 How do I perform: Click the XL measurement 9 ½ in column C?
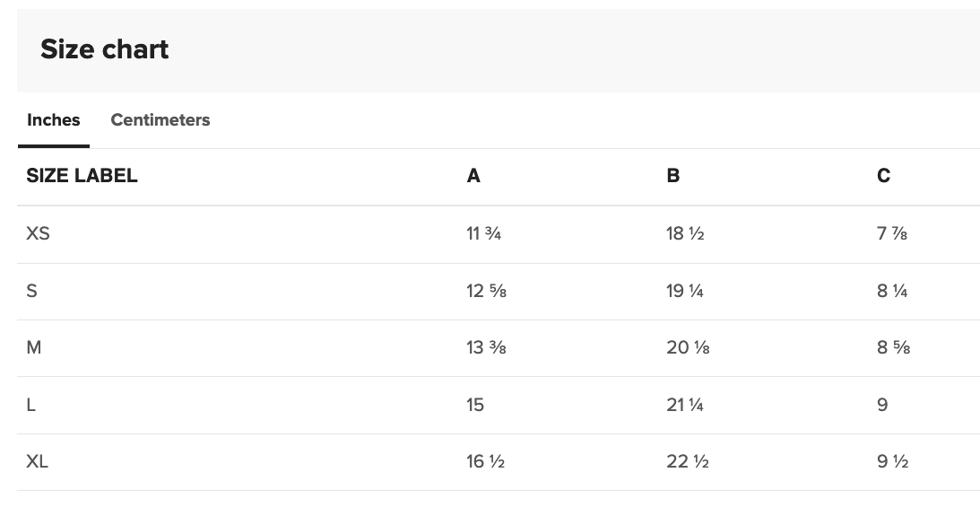click(x=892, y=461)
